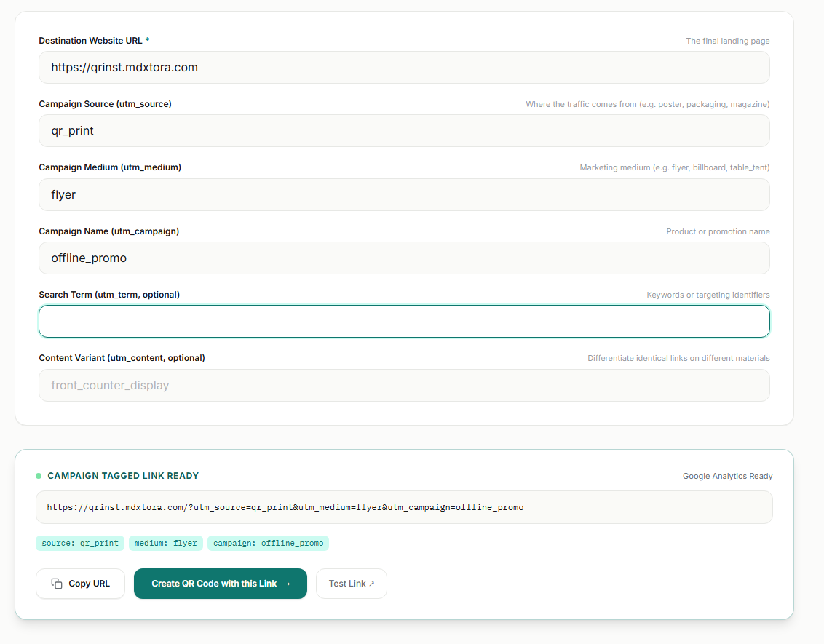Image resolution: width=824 pixels, height=644 pixels.
Task: Click the Content Variant input field
Action: pos(404,385)
